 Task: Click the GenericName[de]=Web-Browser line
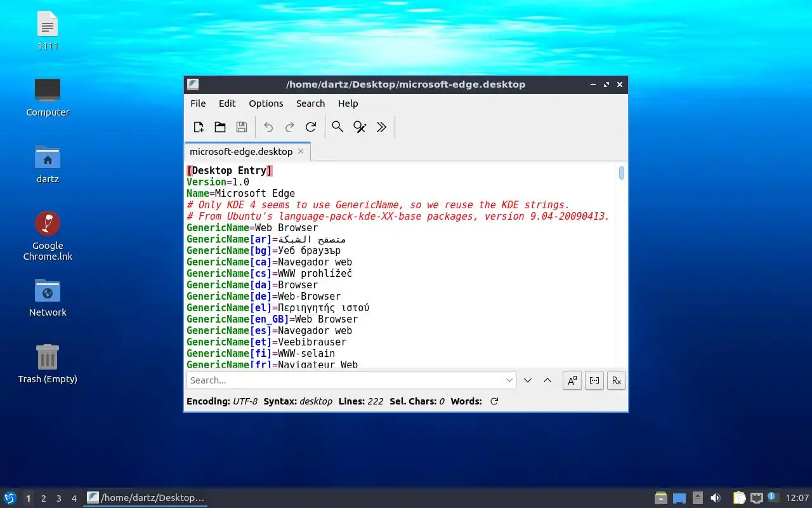click(x=263, y=297)
